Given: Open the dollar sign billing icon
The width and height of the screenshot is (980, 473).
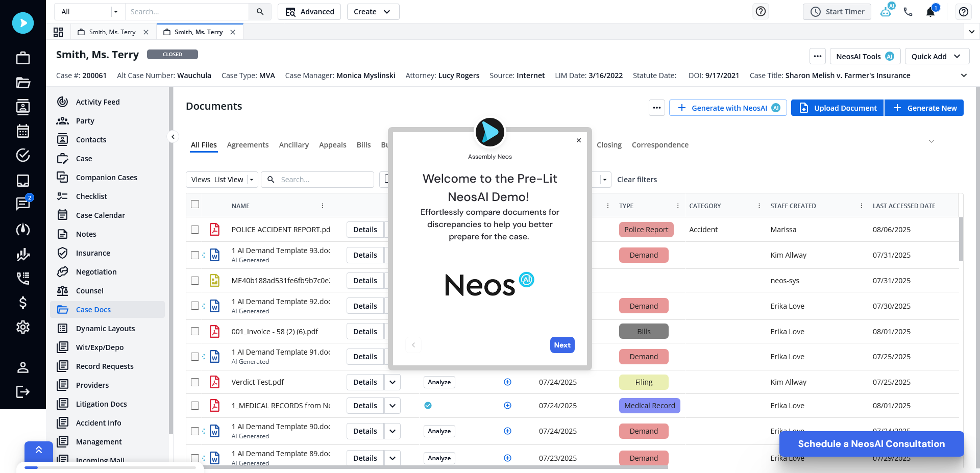Looking at the screenshot, I should coord(23,303).
